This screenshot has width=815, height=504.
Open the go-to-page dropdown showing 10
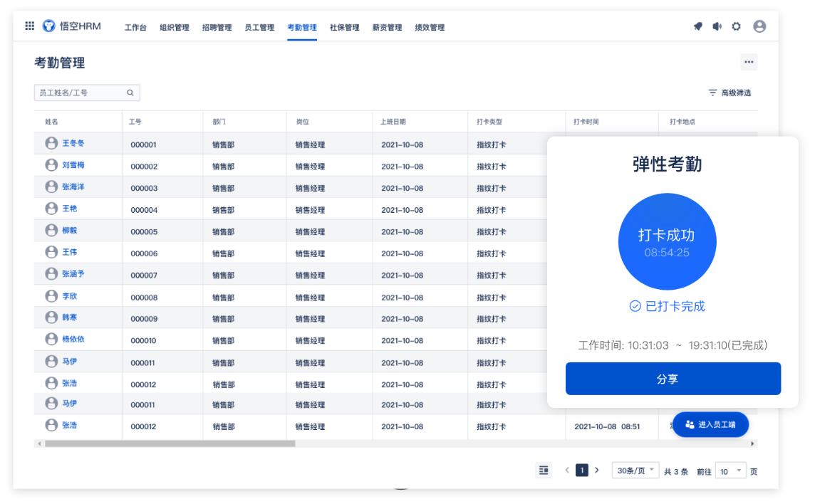tap(730, 471)
